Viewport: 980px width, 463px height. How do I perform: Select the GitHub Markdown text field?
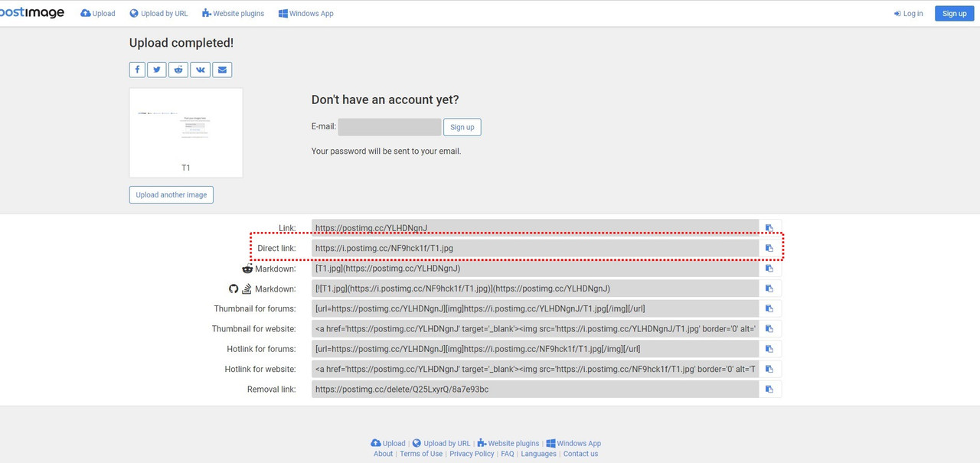[535, 289]
